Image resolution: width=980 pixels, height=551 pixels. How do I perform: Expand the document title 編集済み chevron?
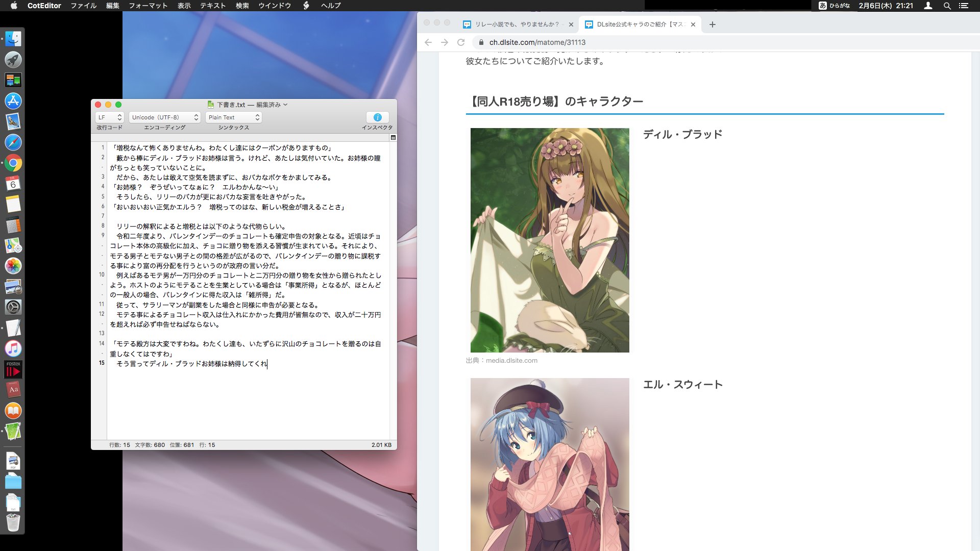tap(285, 105)
